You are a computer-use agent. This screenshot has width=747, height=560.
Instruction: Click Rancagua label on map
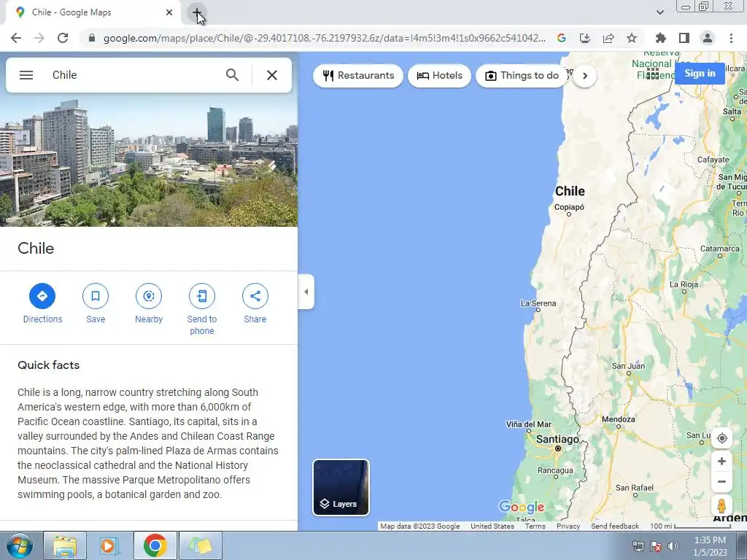click(x=555, y=470)
